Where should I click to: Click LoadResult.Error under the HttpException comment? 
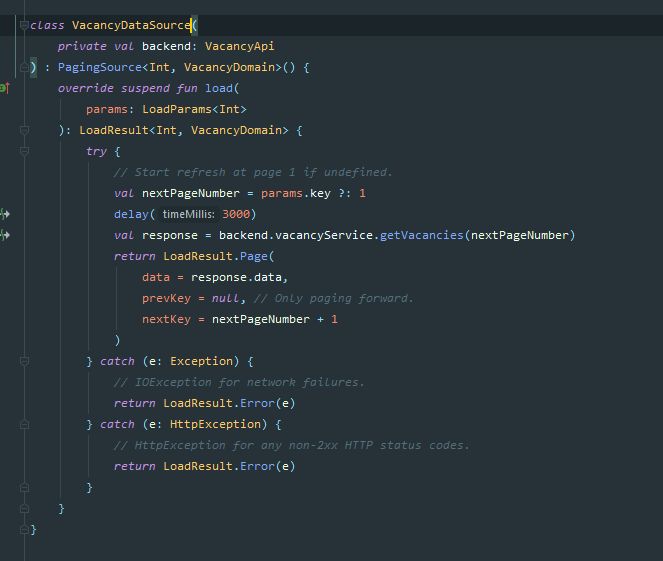click(219, 466)
